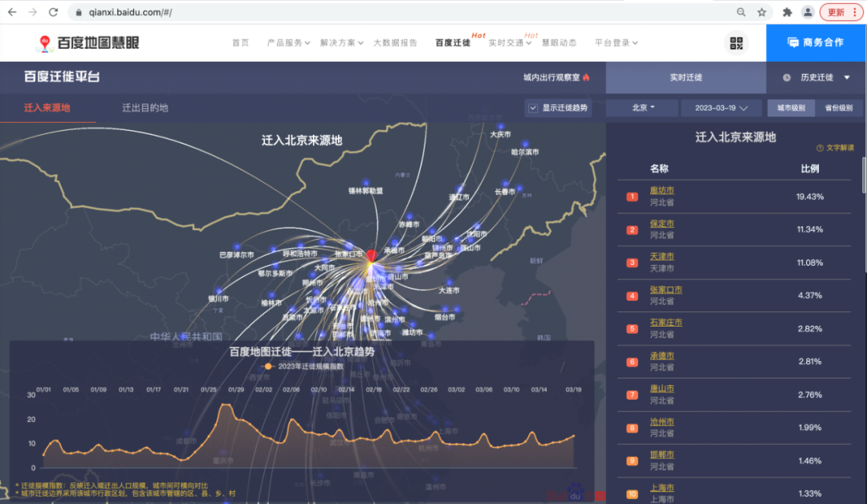Select the 迁入来源地 tab
867x504 pixels.
(x=47, y=108)
